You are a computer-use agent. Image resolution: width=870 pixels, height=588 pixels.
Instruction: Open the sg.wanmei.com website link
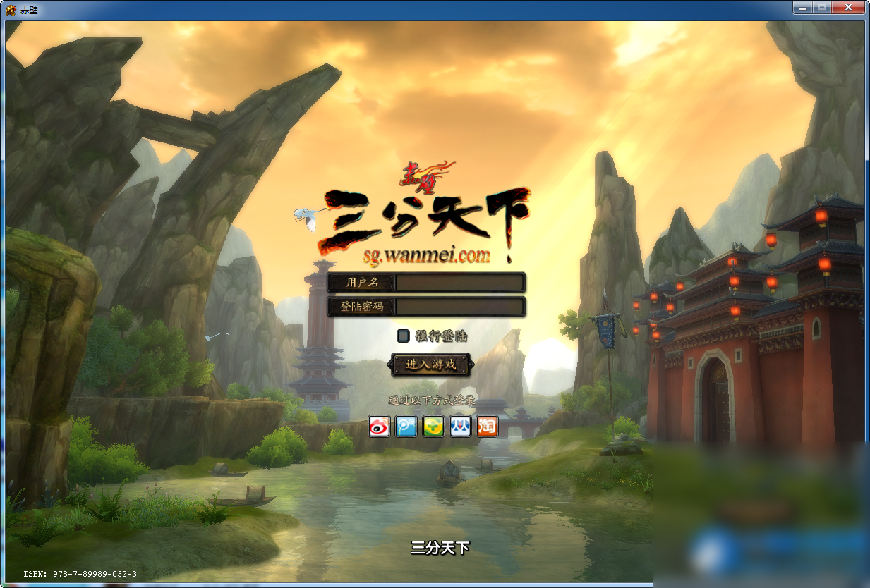tap(426, 256)
